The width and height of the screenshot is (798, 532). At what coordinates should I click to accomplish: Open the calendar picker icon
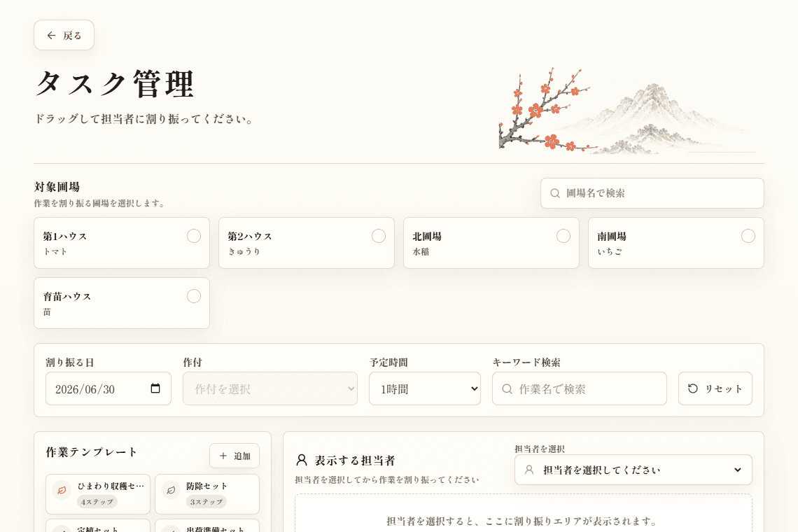[155, 388]
